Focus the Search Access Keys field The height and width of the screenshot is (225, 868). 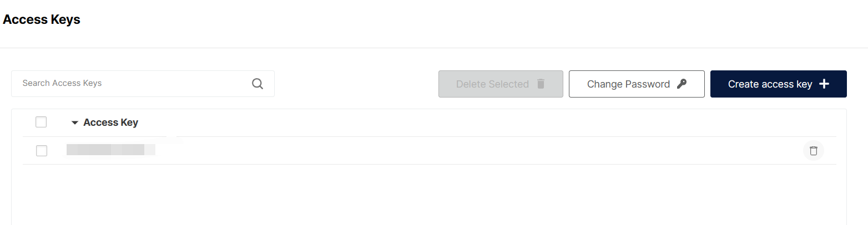(x=133, y=84)
